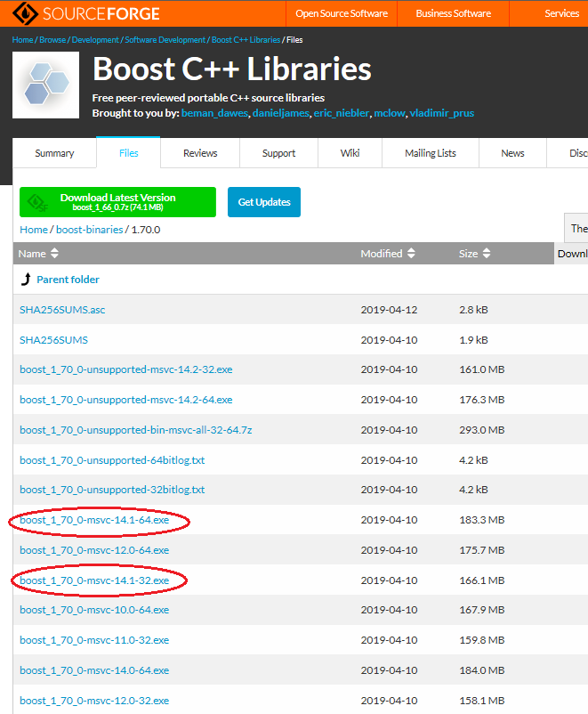Go to Home in top breadcrumb
This screenshot has height=714, width=588.
click(23, 39)
